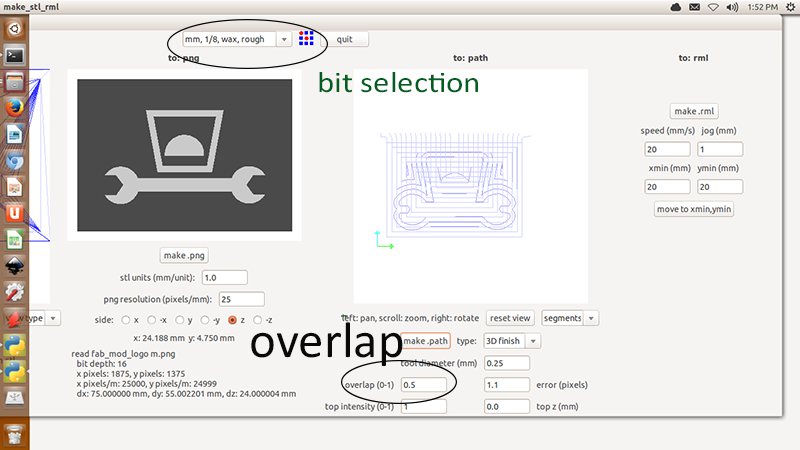Click the png resolution input field

coord(241,299)
